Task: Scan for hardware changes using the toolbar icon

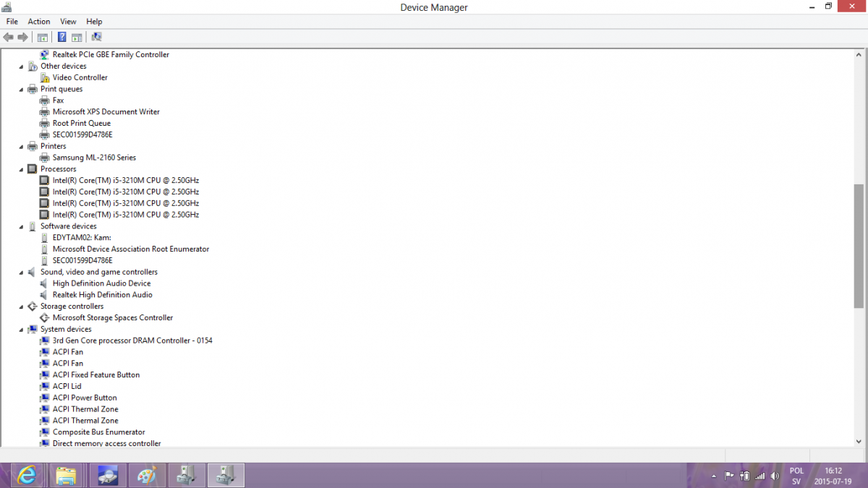Action: (x=96, y=37)
